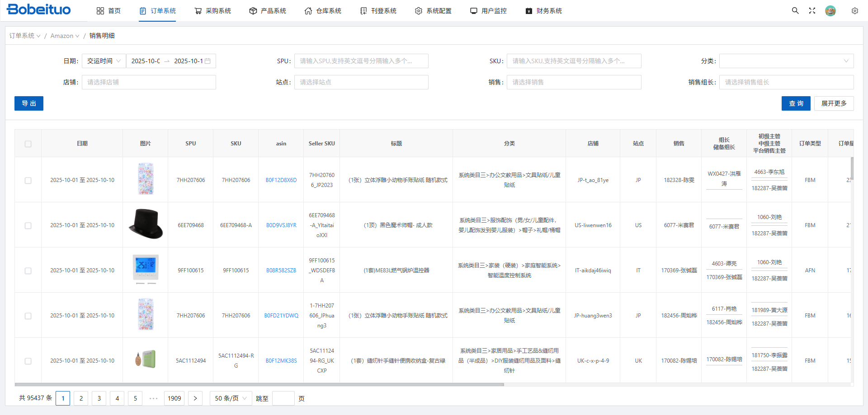Click the search magnifier icon in header
This screenshot has height=415, width=868.
[x=795, y=11]
